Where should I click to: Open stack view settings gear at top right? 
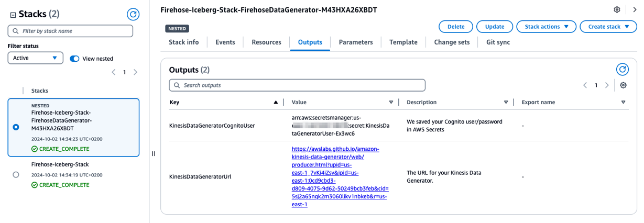(x=617, y=10)
